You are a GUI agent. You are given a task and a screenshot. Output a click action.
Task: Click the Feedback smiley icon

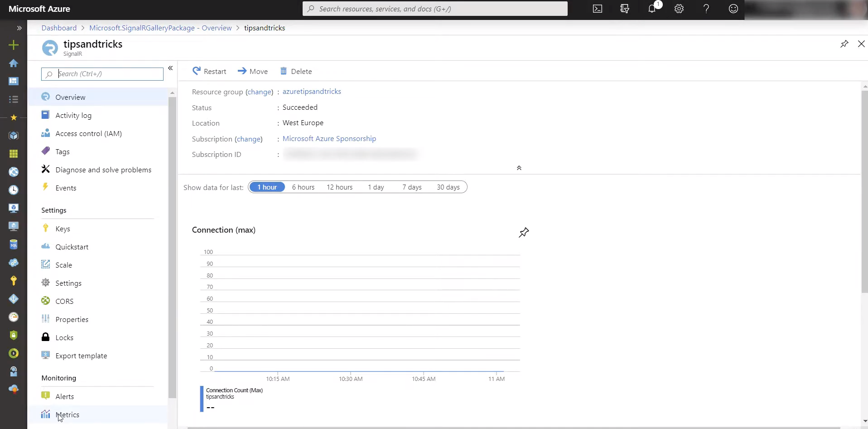point(733,9)
